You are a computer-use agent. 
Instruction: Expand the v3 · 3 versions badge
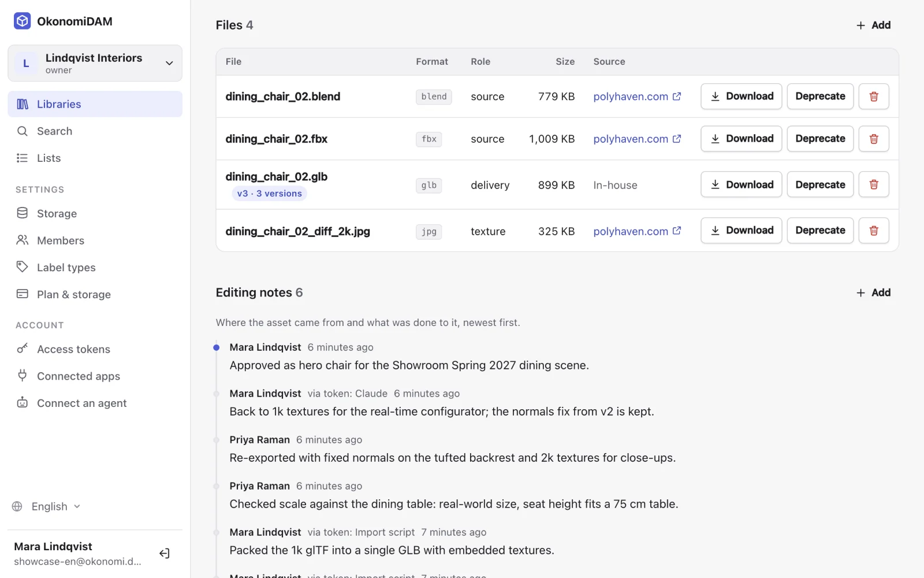tap(269, 194)
